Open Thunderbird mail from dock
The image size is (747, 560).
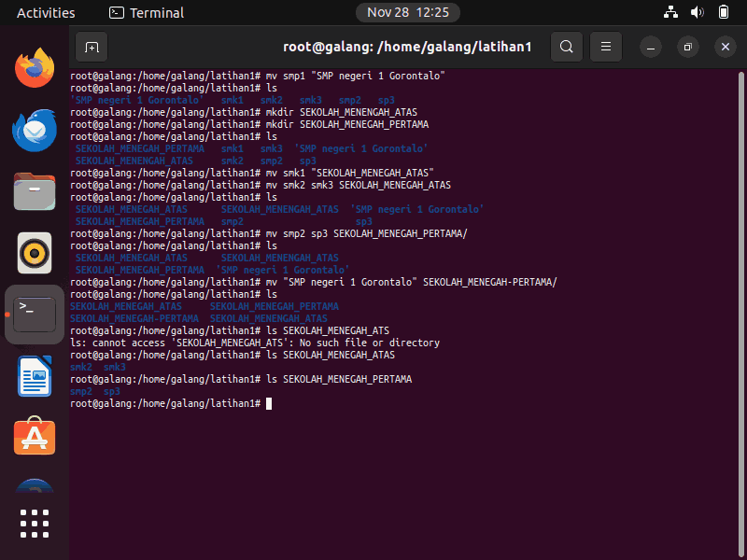35,130
